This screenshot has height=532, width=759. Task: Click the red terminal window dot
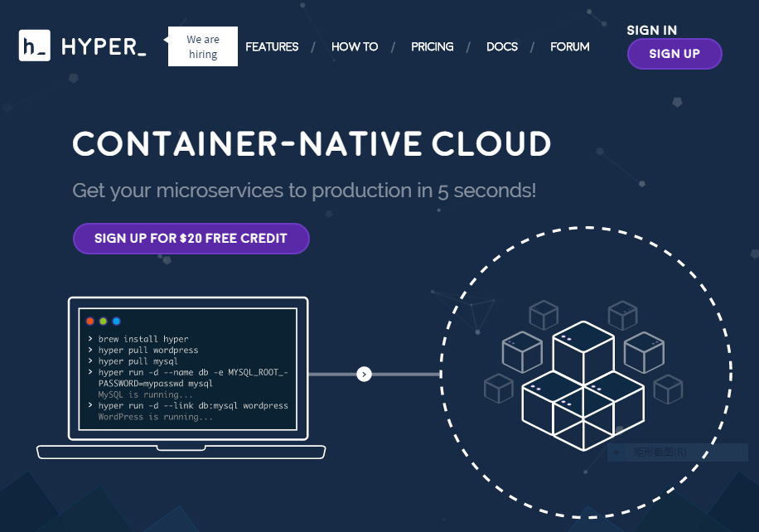pos(90,321)
